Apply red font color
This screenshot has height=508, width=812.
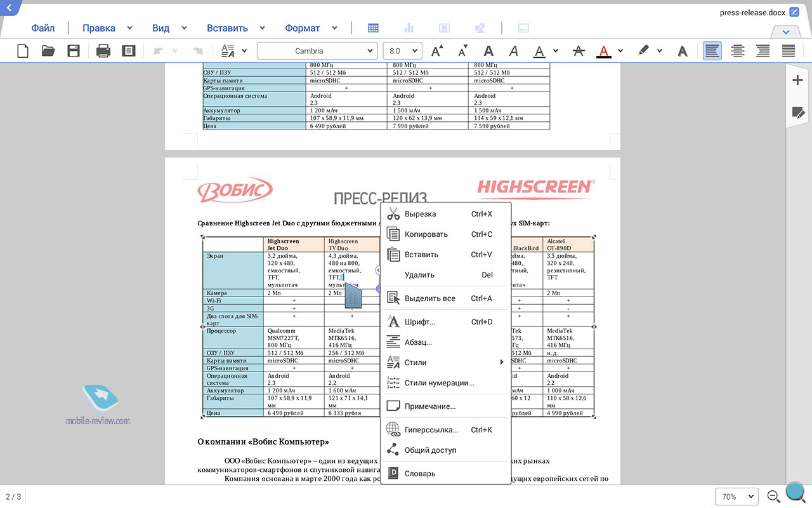[x=604, y=51]
